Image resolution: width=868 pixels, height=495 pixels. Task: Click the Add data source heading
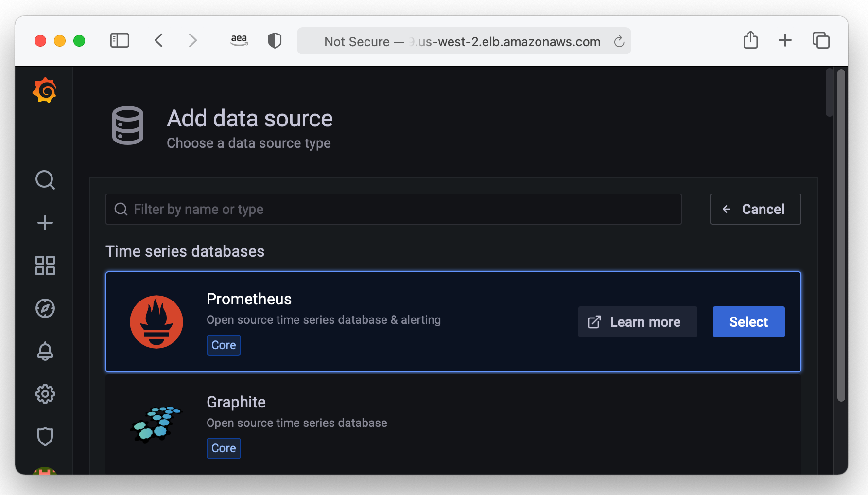coord(250,119)
